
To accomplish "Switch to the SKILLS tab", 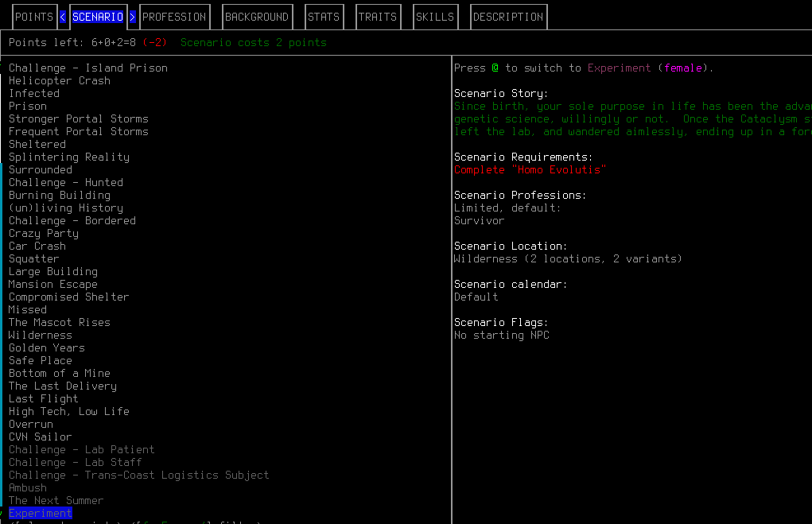I will [435, 17].
